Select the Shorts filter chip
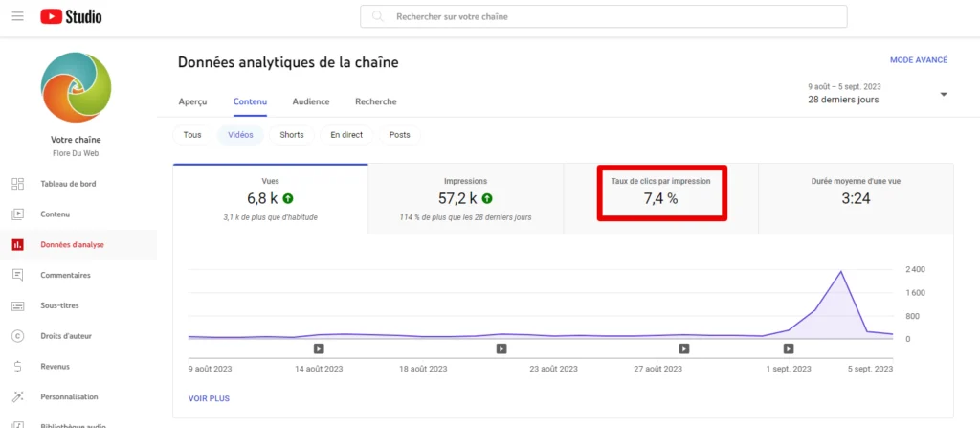 (292, 135)
